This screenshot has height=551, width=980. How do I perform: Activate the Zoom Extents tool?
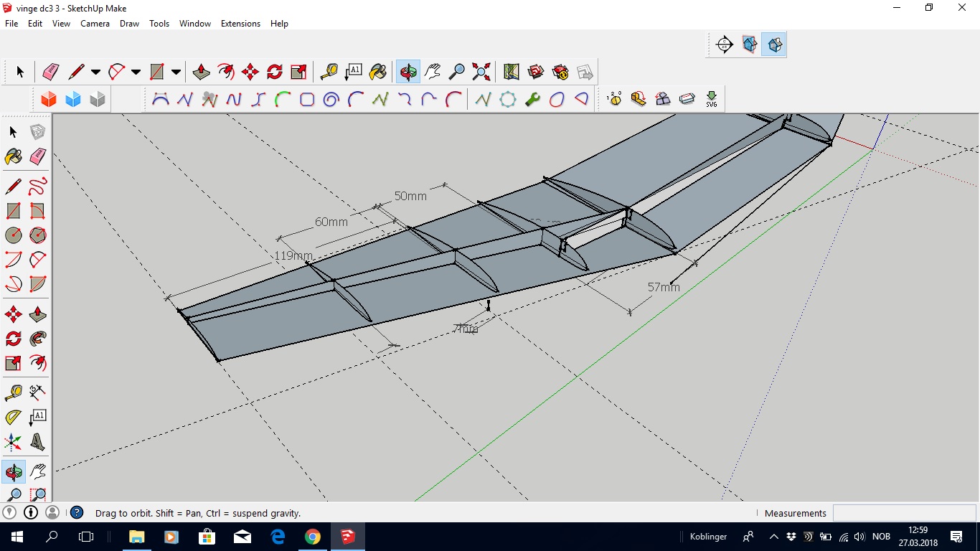tap(481, 72)
